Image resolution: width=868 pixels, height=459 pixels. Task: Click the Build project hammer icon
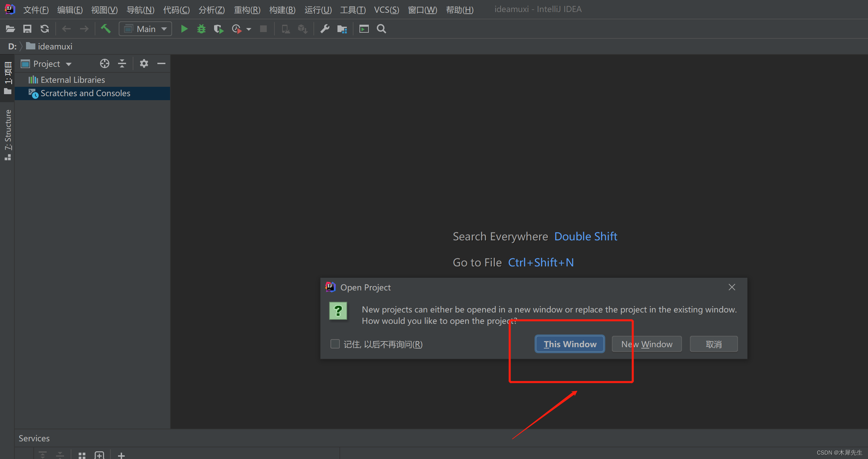coord(106,29)
